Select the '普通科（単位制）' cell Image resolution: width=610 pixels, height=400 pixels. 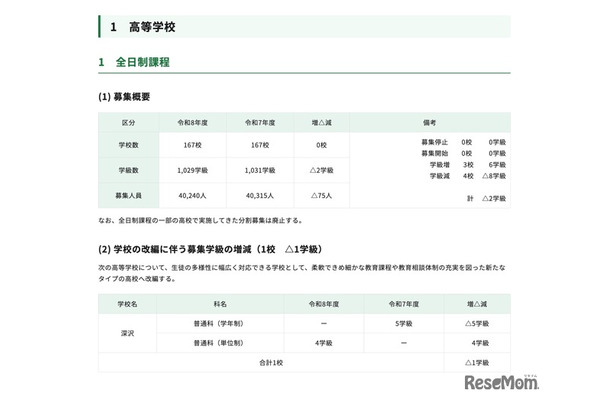point(218,343)
